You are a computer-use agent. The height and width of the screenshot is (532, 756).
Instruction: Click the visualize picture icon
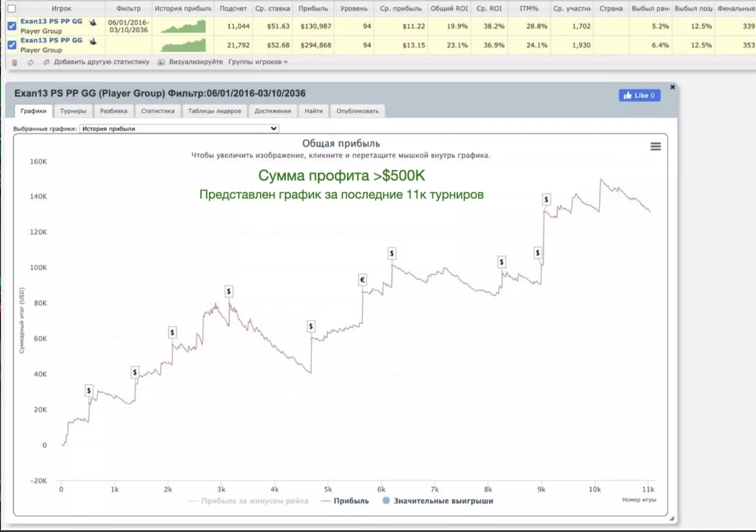[x=161, y=62]
